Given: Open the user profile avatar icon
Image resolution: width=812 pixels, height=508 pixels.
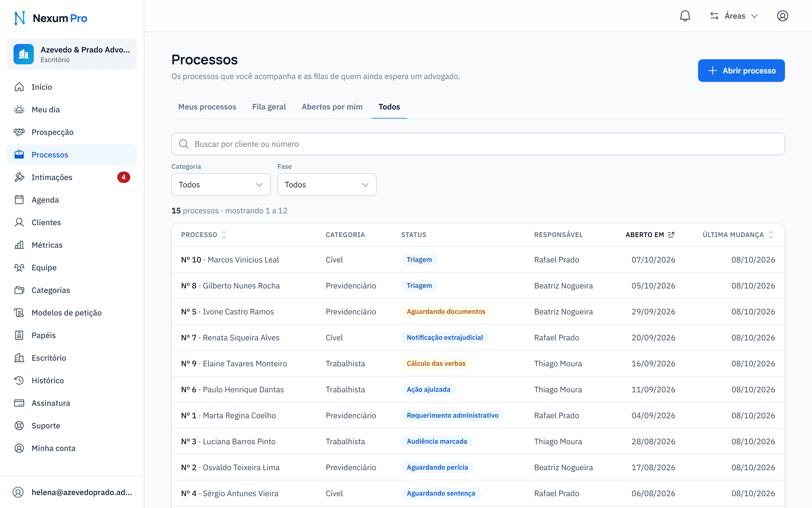Looking at the screenshot, I should pos(782,16).
